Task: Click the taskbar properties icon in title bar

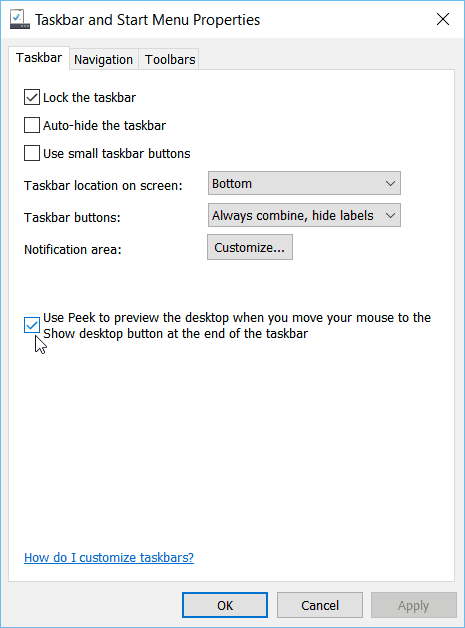Action: click(20, 20)
